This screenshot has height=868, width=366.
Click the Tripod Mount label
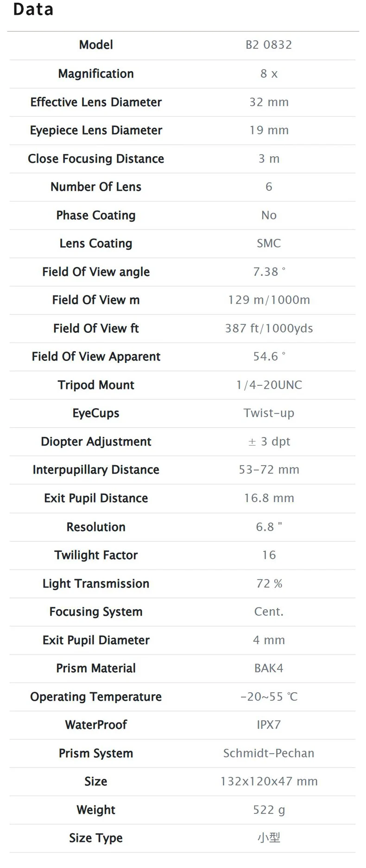point(96,385)
